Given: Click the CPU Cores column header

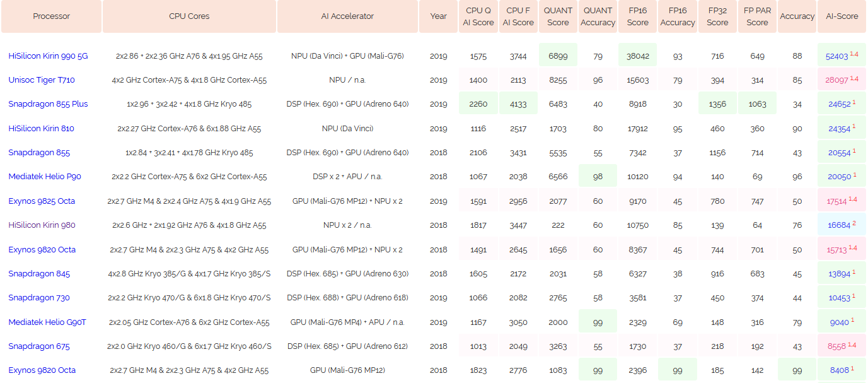Looking at the screenshot, I should point(189,16).
